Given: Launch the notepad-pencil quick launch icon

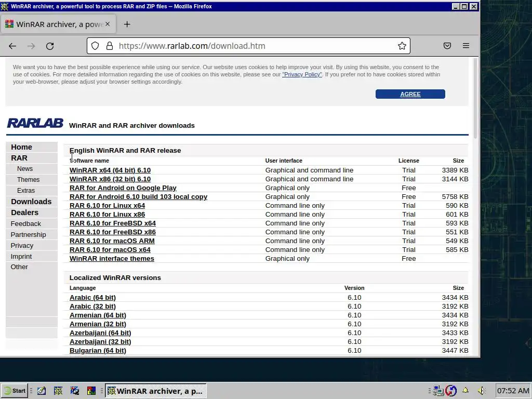Looking at the screenshot, I should 42,391.
